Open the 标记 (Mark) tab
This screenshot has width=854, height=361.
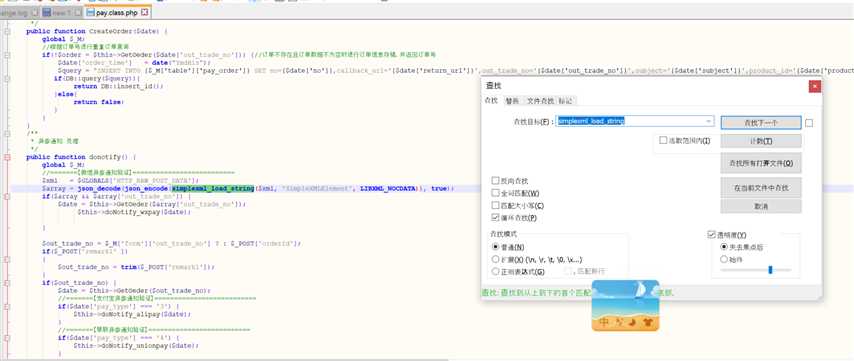click(x=565, y=101)
